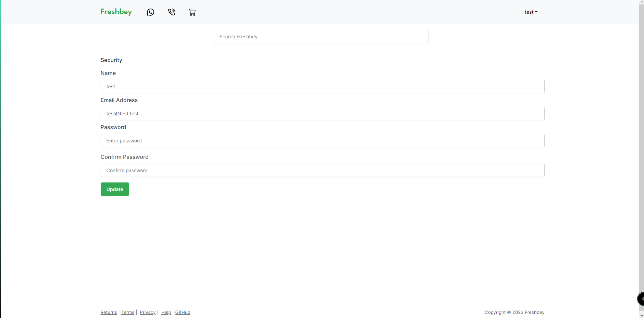The image size is (644, 318).
Task: Open the shopping cart icon
Action: [x=192, y=12]
